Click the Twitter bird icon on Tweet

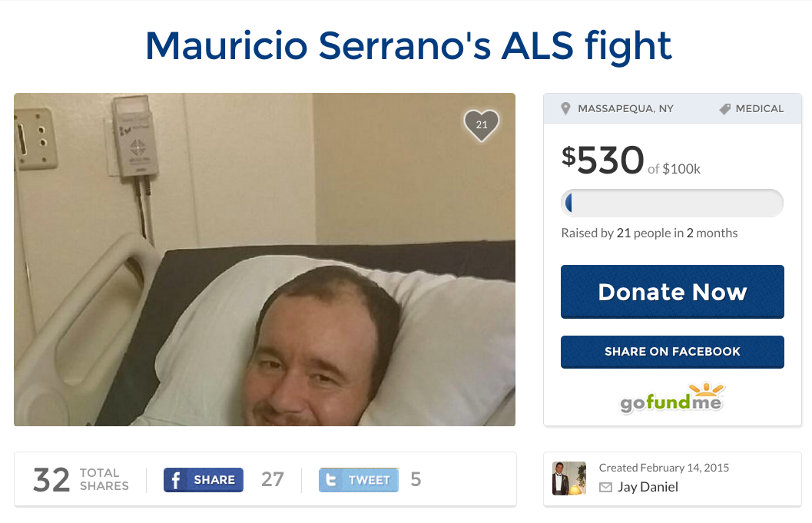click(x=330, y=480)
